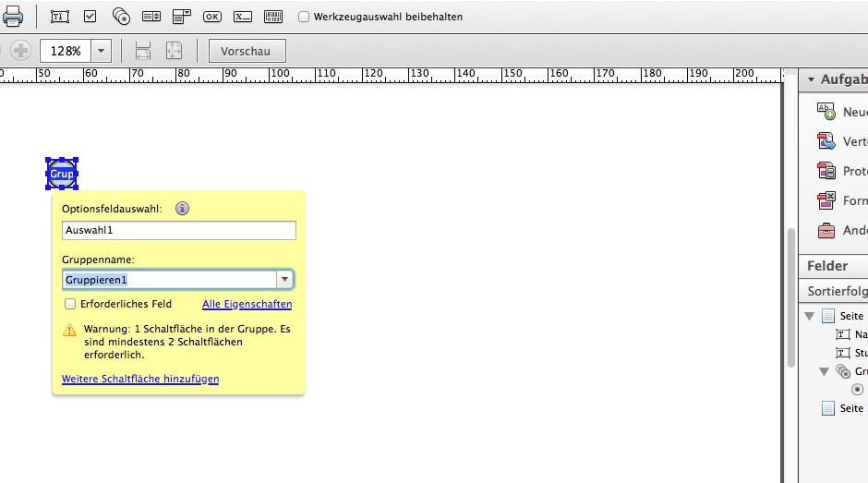Select the barcode field tool
Screen dimensions: 868x483
[273, 17]
